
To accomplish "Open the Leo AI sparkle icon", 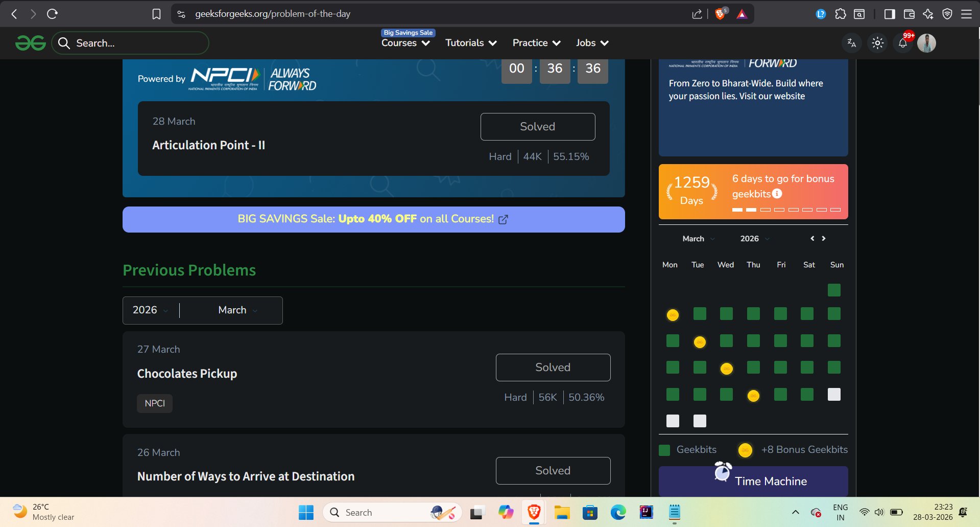I will coord(928,14).
